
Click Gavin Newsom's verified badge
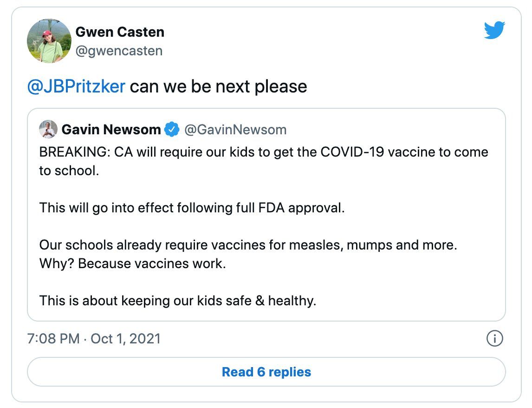coord(172,130)
